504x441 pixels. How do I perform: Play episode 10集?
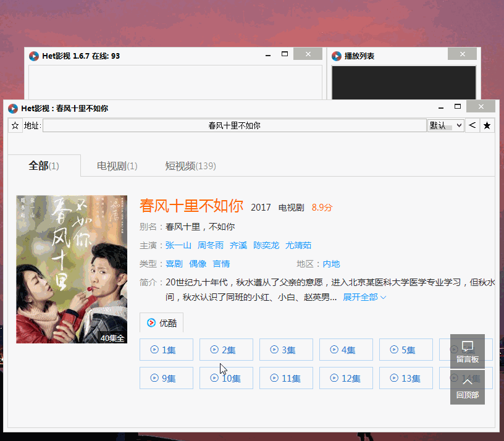[x=226, y=378]
